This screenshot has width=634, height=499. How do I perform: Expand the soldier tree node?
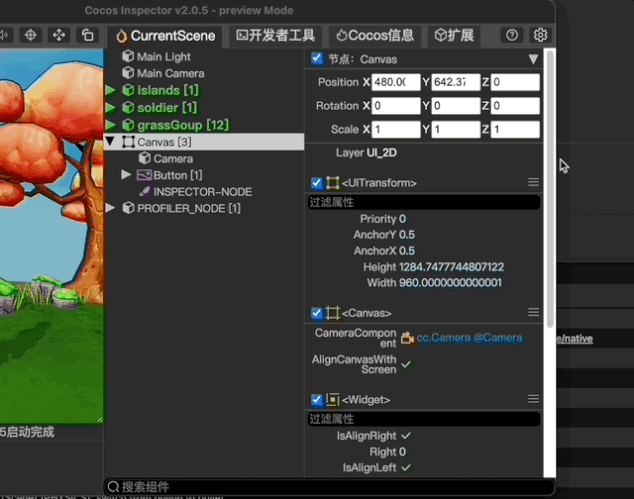[x=110, y=108]
